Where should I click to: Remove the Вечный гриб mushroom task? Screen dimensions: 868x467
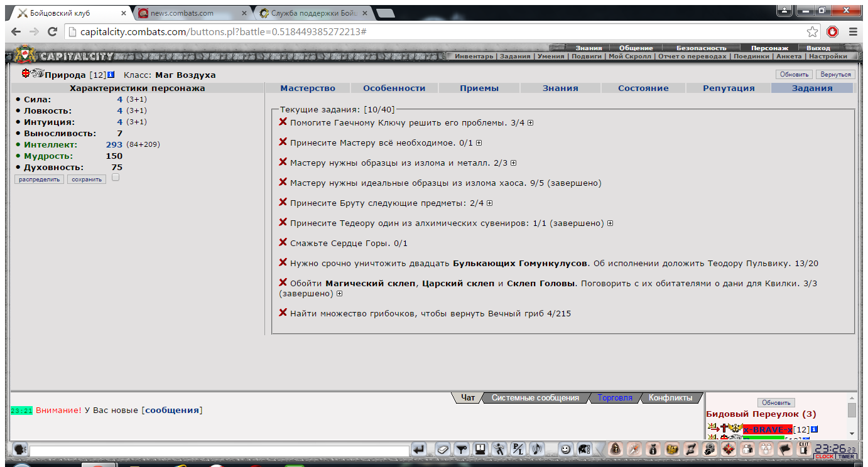click(x=283, y=313)
